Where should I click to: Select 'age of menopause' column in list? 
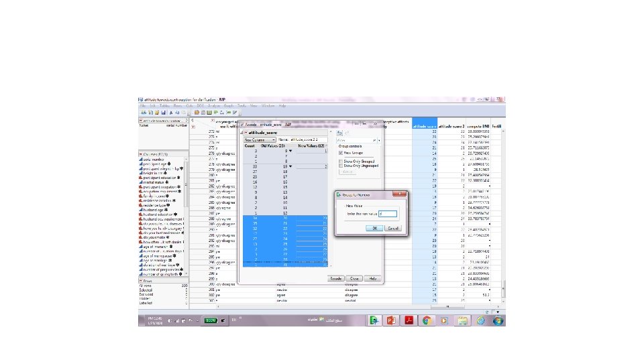coord(157,255)
